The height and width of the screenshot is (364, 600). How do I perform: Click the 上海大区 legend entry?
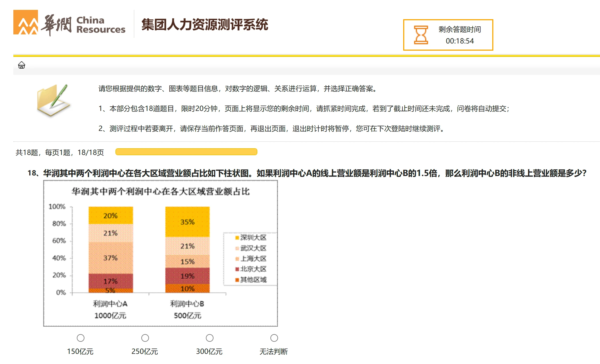click(253, 259)
